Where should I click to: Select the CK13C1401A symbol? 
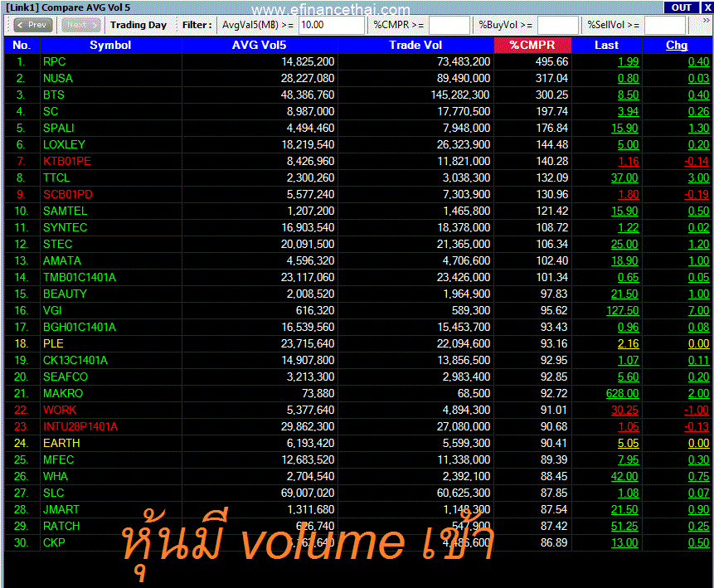(x=75, y=360)
